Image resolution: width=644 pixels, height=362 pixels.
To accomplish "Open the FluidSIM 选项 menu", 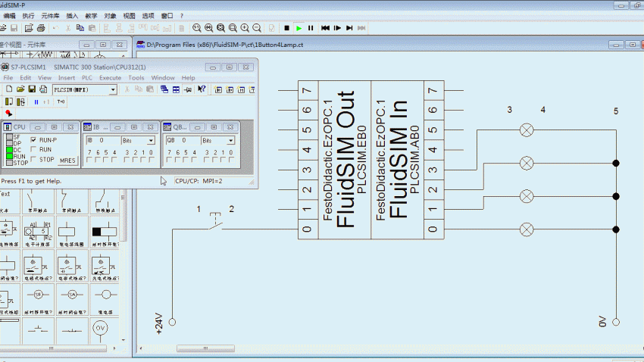I will click(x=148, y=16).
